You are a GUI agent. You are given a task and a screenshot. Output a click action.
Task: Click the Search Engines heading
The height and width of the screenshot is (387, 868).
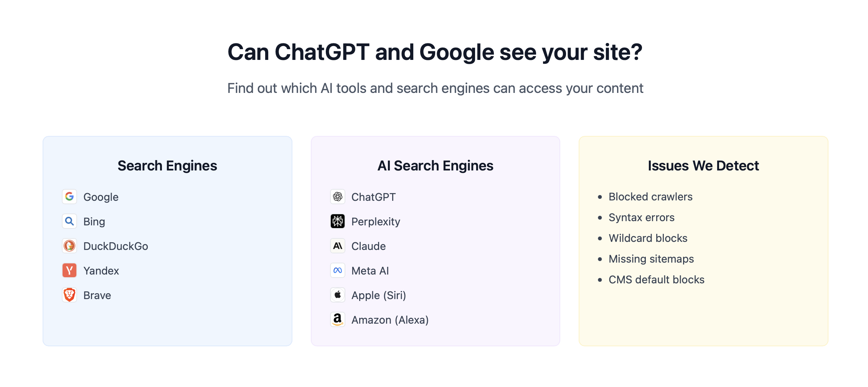(167, 166)
